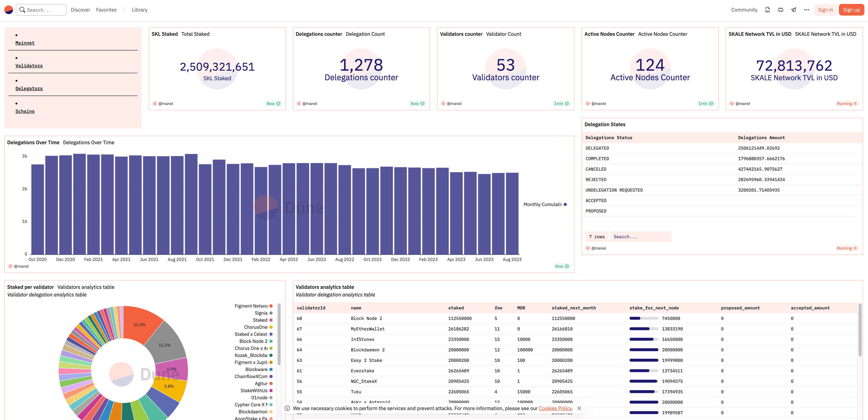Screen dimensions: 868x420
Task: Click the Sign up button
Action: pyautogui.click(x=851, y=10)
